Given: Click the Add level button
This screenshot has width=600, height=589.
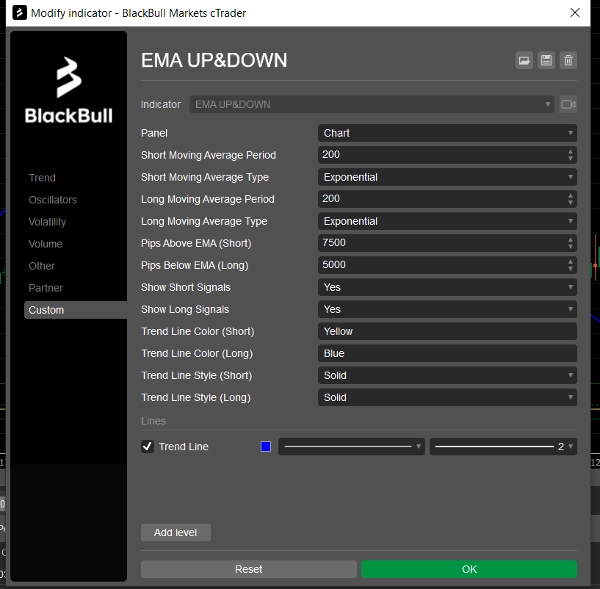Looking at the screenshot, I should [x=175, y=532].
